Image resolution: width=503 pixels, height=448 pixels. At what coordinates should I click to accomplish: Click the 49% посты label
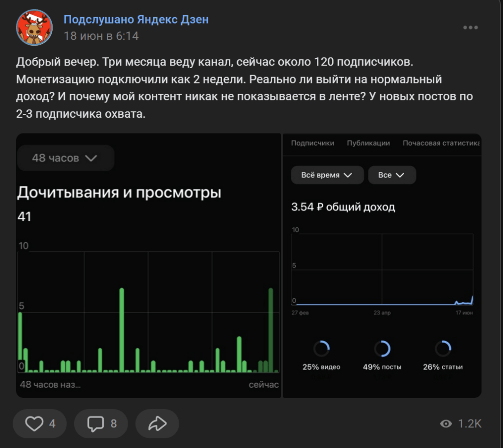click(382, 367)
